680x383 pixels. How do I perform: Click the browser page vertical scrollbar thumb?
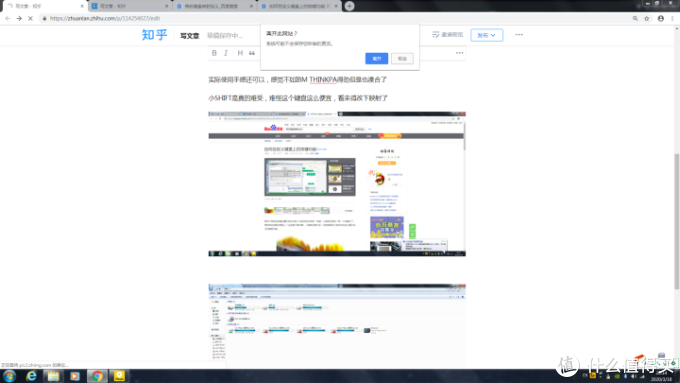pyautogui.click(x=677, y=221)
